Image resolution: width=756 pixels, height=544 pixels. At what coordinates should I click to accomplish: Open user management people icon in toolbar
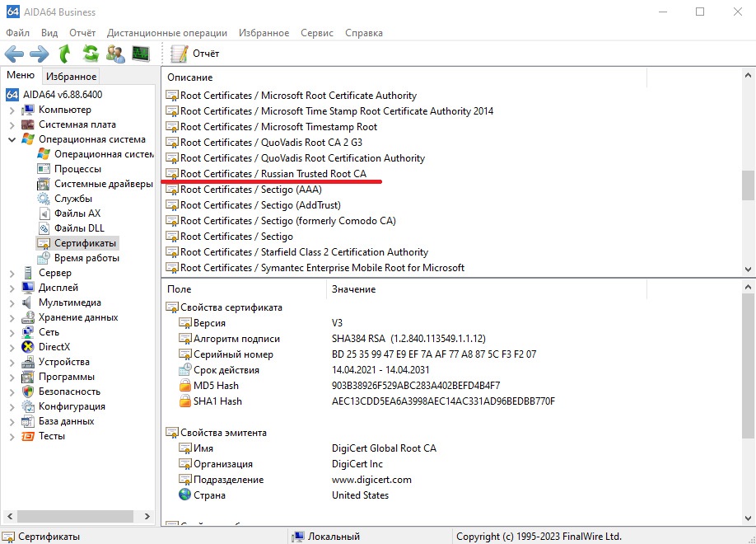pyautogui.click(x=116, y=54)
